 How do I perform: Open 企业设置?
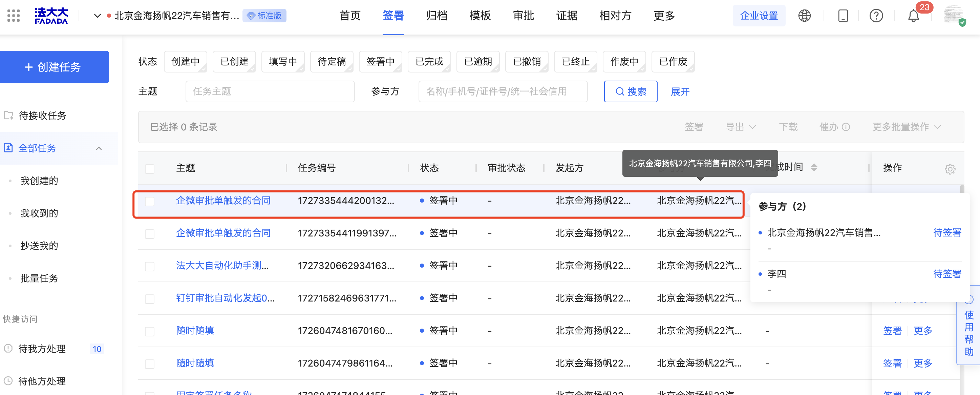[x=759, y=16]
